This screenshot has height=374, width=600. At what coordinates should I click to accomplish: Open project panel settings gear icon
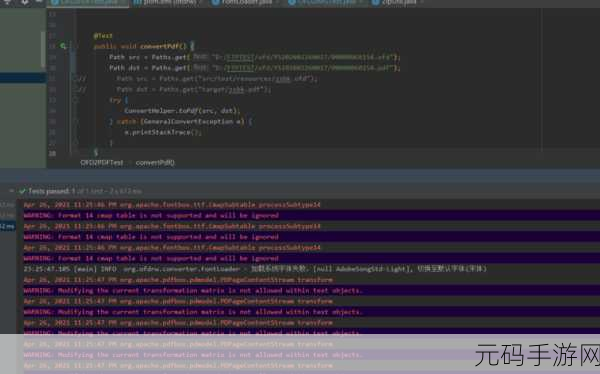(x=24, y=2)
